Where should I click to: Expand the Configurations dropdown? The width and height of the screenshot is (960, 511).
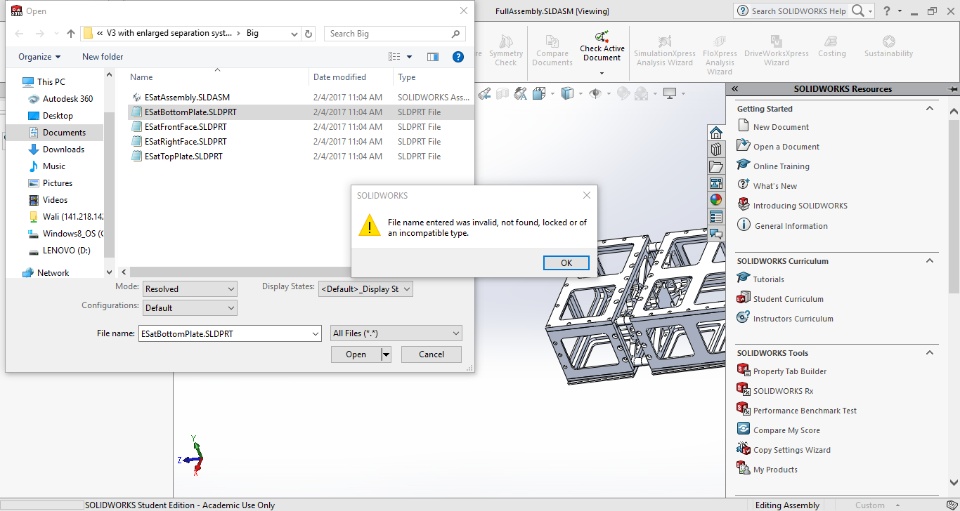190,308
